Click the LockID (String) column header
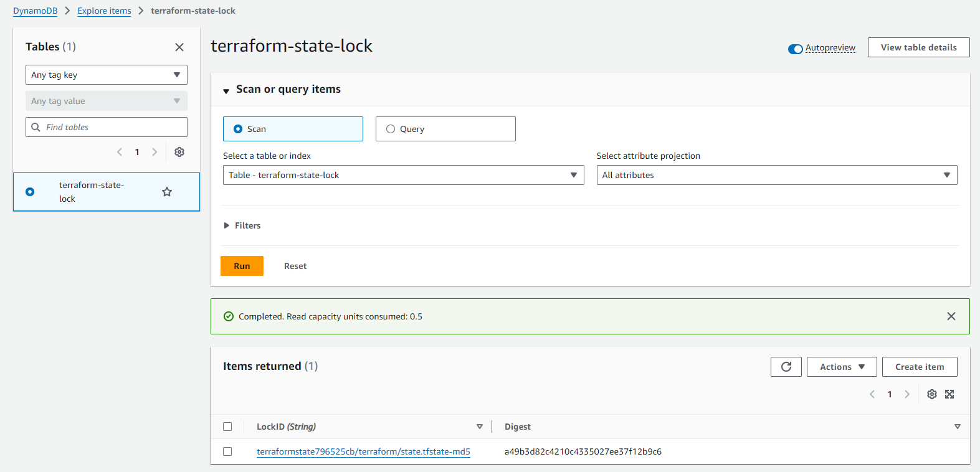This screenshot has height=472, width=980. coord(286,427)
